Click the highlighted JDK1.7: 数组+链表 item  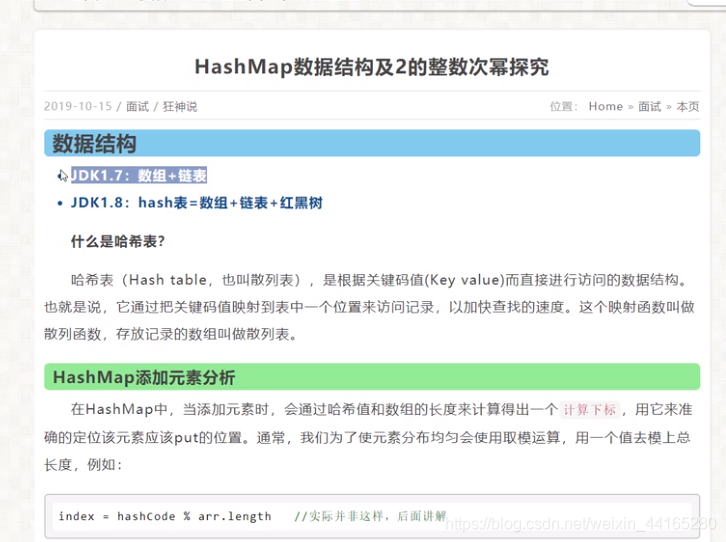click(138, 175)
